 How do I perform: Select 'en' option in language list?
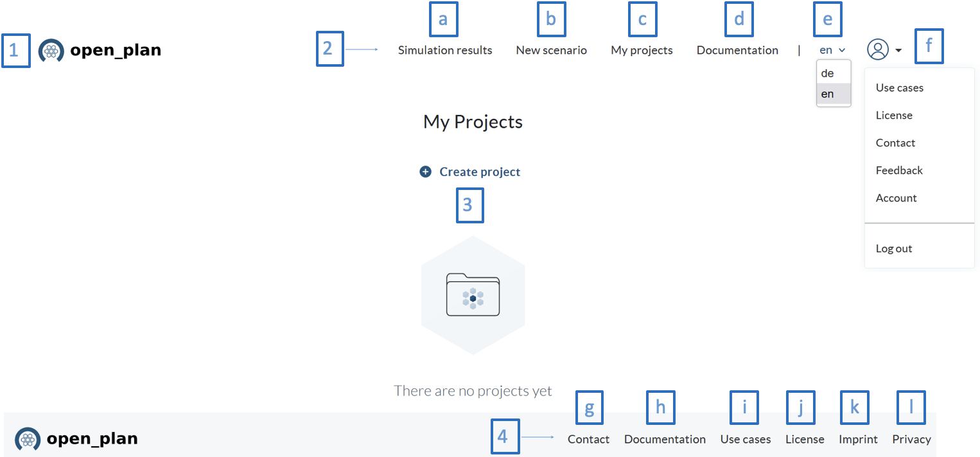[828, 94]
